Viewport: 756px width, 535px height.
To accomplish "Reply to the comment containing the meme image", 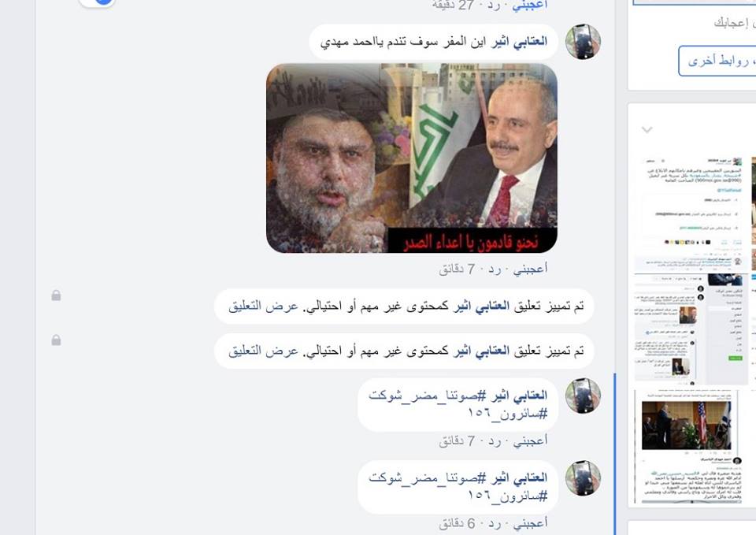I will click(494, 269).
